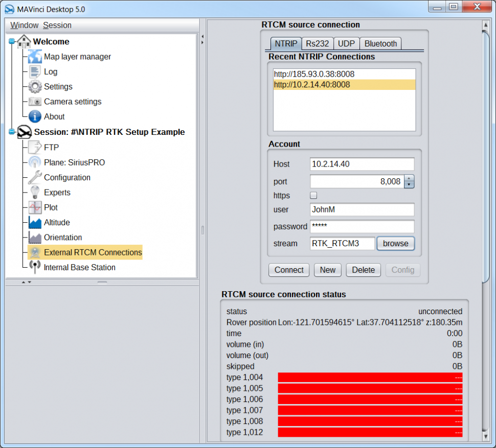Open the Window menu
496x448 pixels.
click(25, 25)
